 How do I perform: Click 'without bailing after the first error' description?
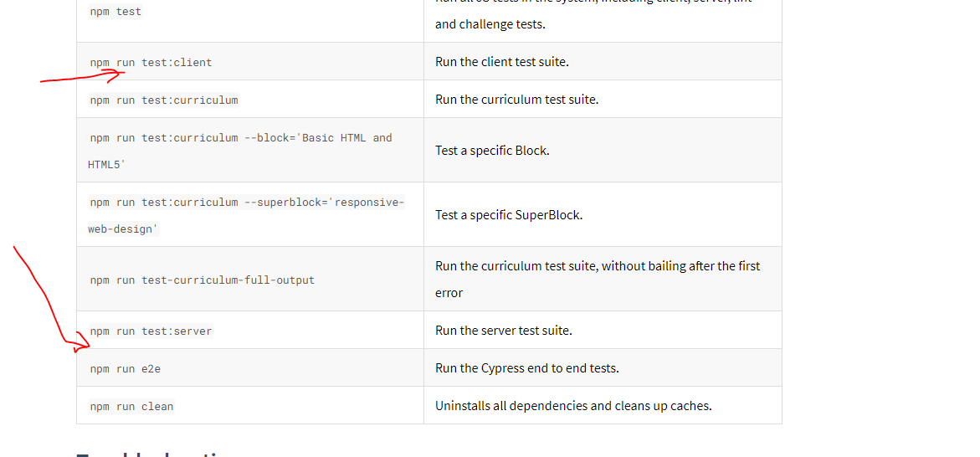598,280
